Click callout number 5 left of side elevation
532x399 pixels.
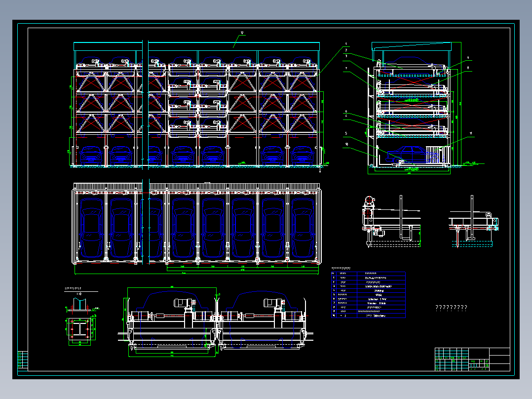(x=346, y=133)
